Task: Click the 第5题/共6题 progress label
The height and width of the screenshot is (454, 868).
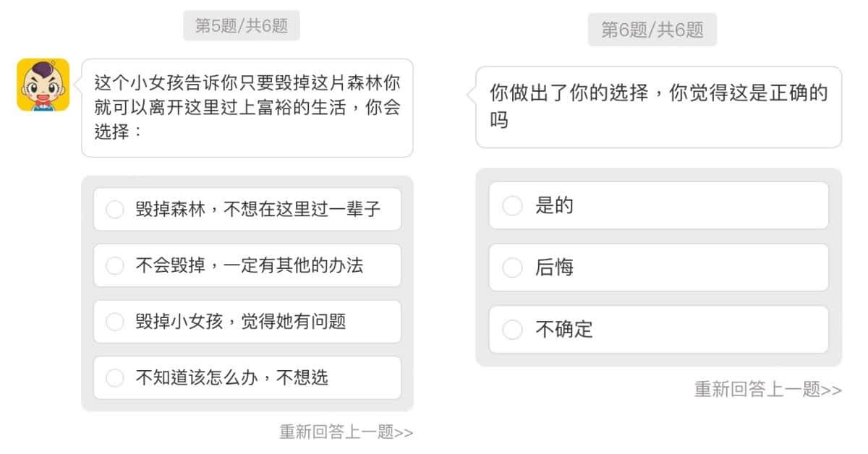Action: click(x=242, y=25)
